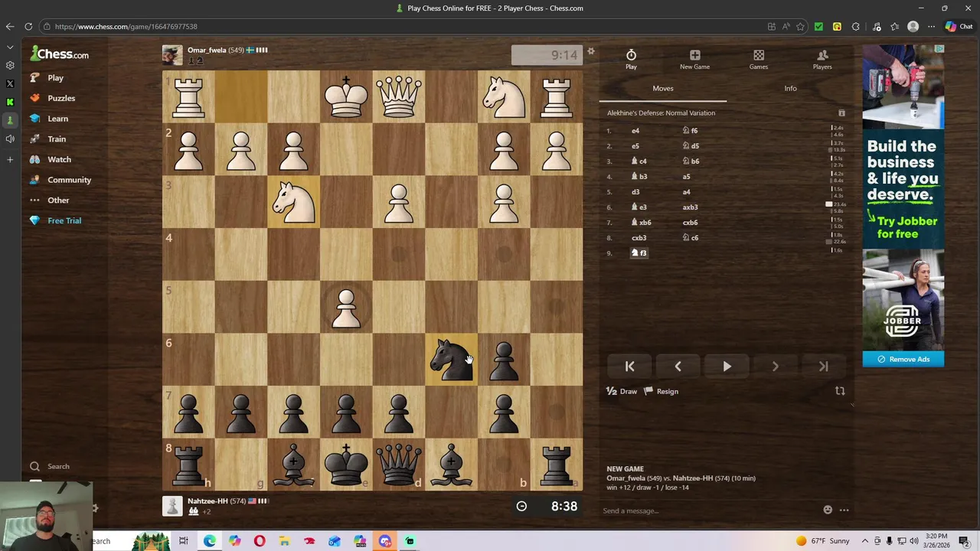Click the Resign button
Viewport: 980px width, 551px height.
tap(661, 391)
